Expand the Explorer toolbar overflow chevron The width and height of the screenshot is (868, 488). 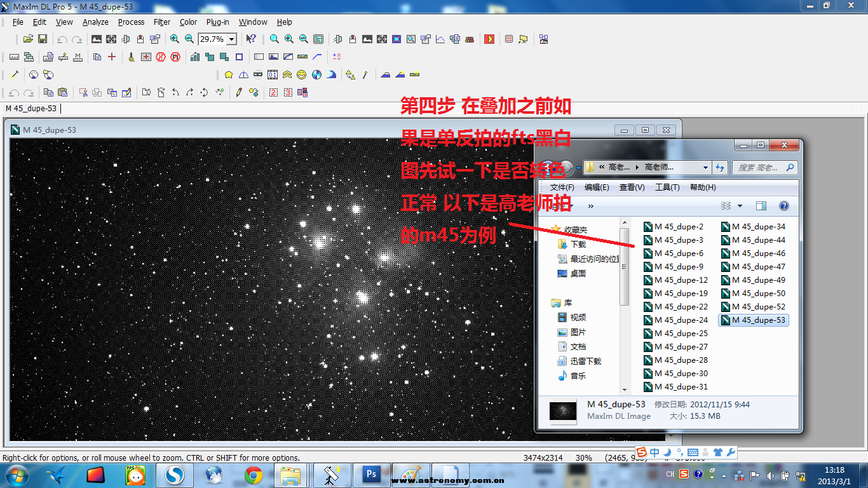point(590,206)
